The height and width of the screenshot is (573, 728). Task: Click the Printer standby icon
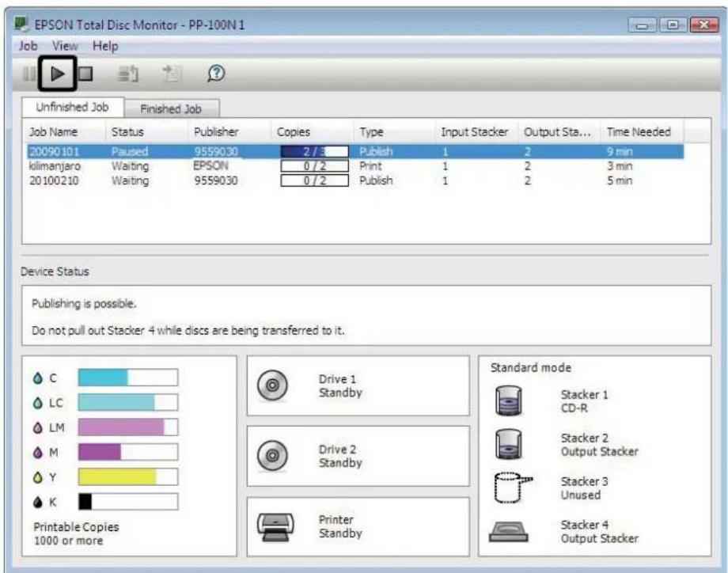point(275,527)
